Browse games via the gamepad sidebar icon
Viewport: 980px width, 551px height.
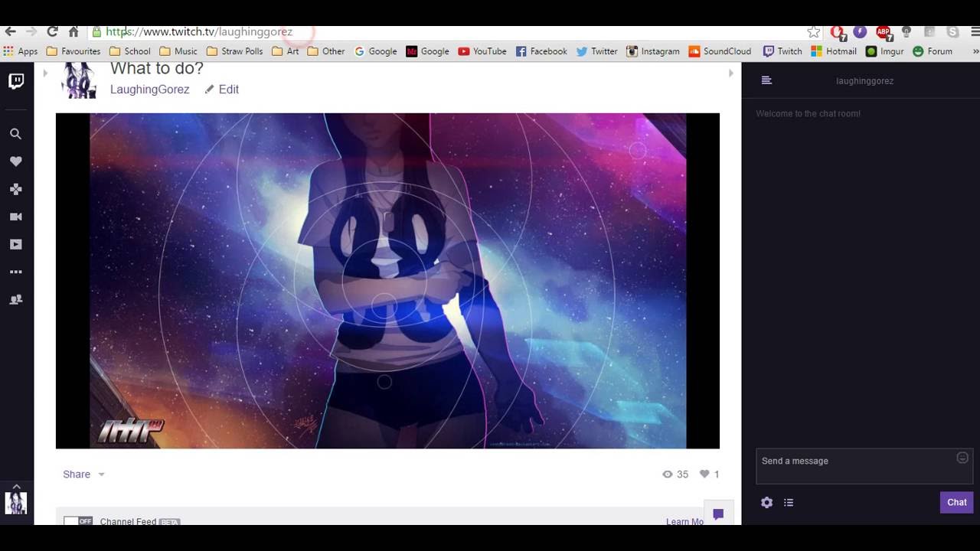15,189
